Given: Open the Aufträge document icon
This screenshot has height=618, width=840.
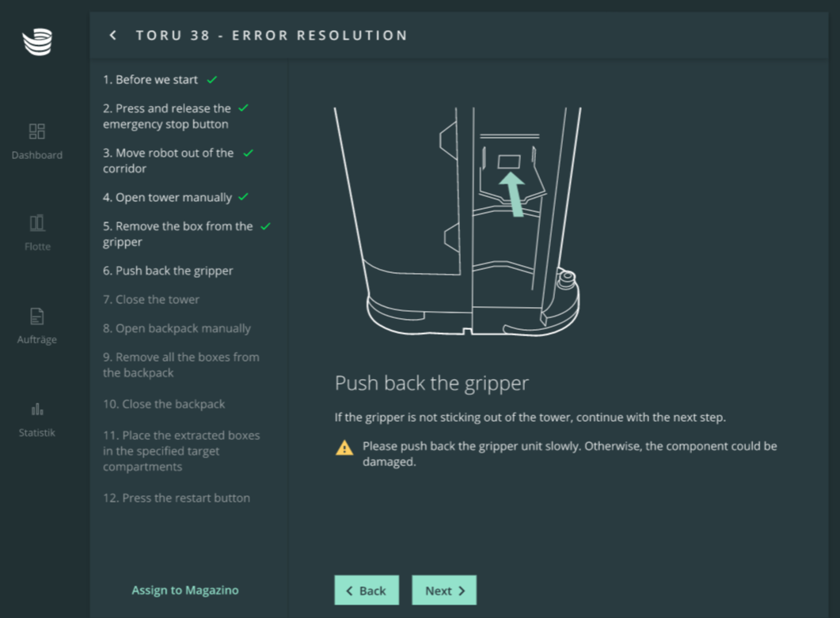Looking at the screenshot, I should point(37,316).
